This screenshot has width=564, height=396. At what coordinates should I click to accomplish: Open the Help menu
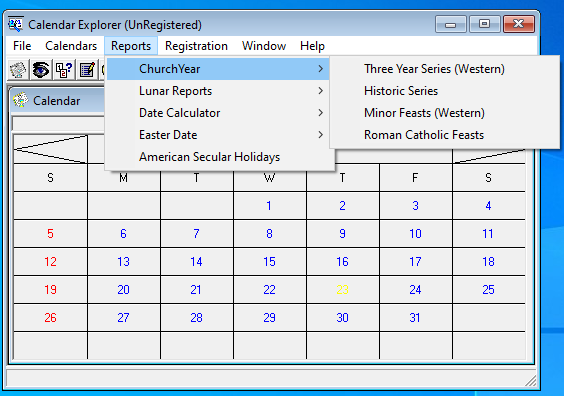pyautogui.click(x=312, y=46)
